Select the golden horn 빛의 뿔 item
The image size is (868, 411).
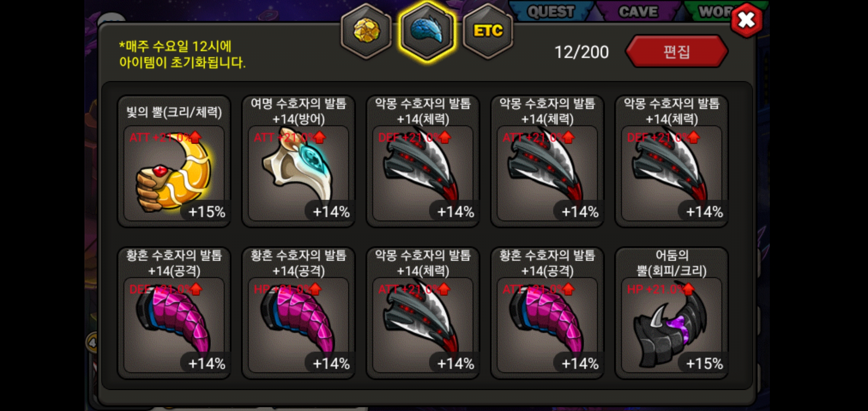point(174,161)
